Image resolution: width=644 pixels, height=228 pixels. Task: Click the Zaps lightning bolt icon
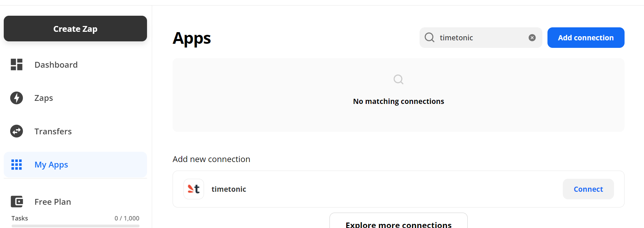(16, 98)
